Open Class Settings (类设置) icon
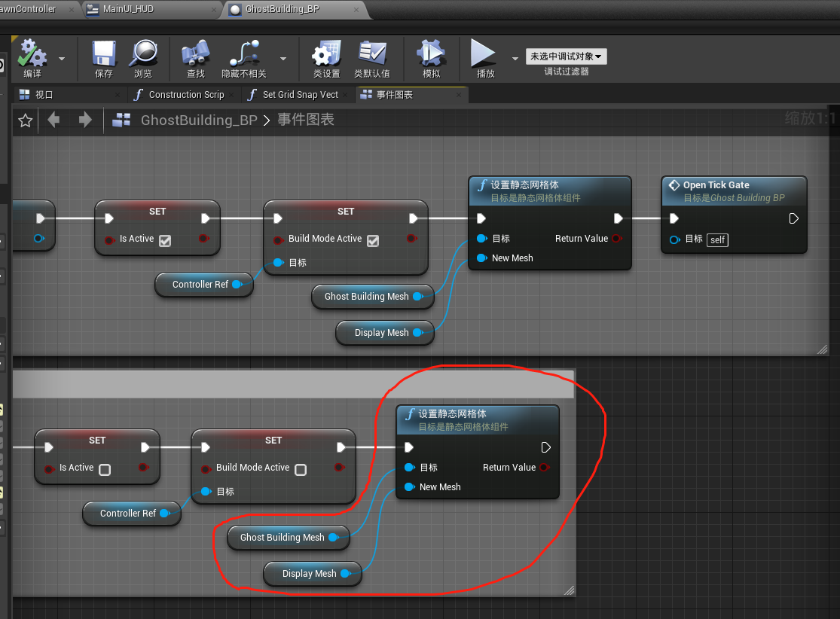Image resolution: width=840 pixels, height=619 pixels. 326,53
